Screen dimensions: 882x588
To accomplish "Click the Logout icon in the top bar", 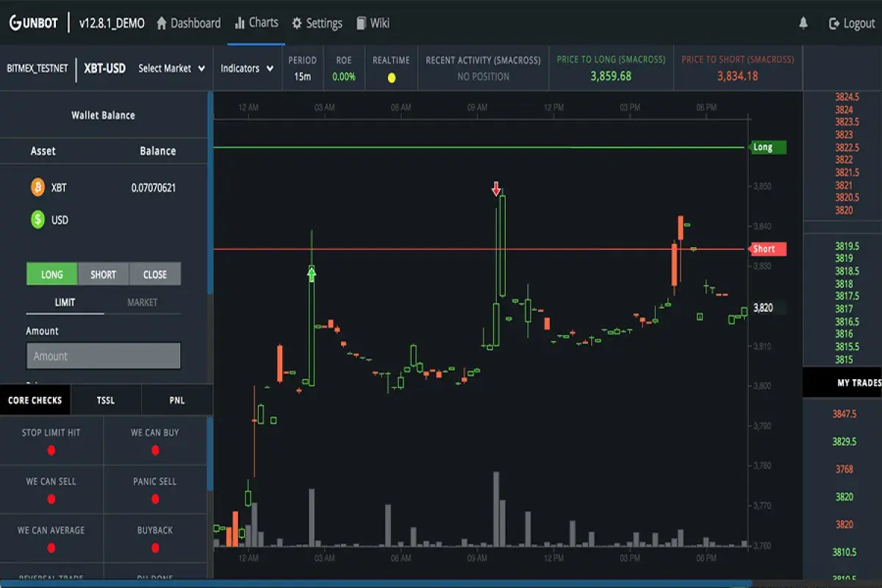I will (x=833, y=23).
